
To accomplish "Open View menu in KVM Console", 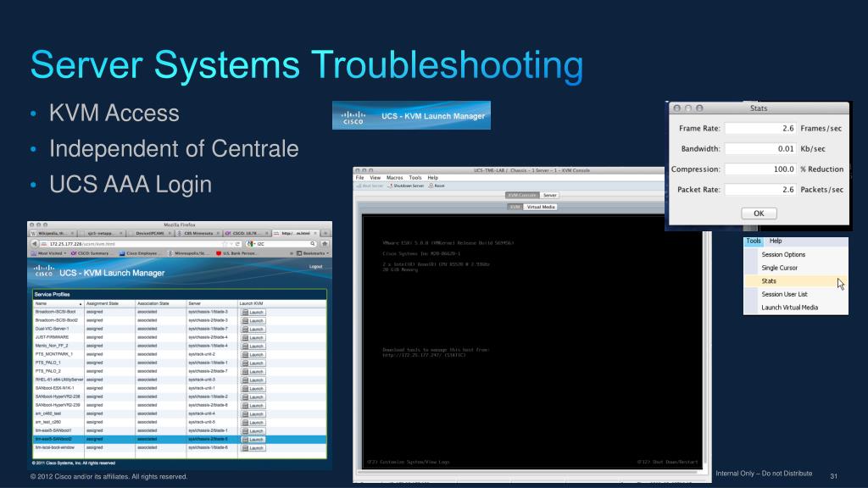I will pos(376,178).
